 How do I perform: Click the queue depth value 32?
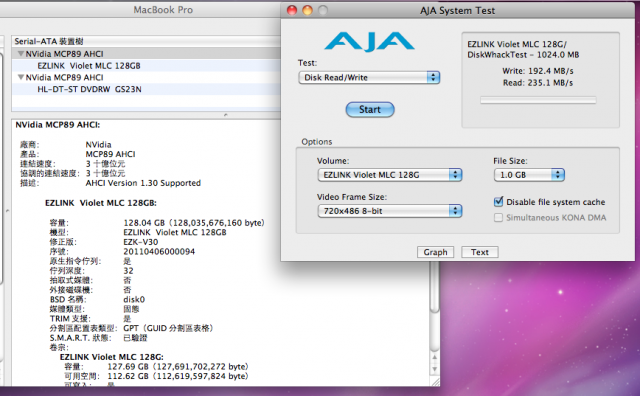coord(128,271)
